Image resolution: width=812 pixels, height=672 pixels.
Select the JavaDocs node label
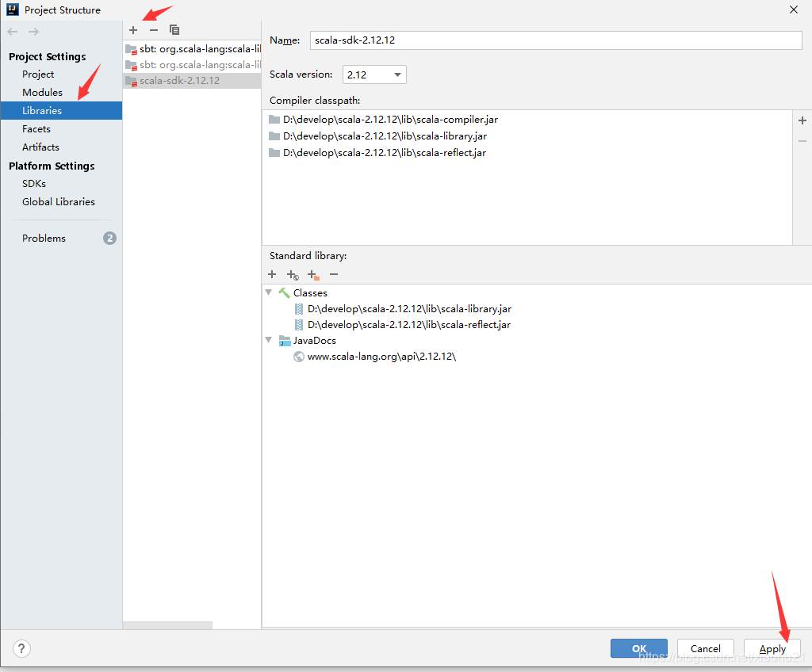click(x=314, y=341)
